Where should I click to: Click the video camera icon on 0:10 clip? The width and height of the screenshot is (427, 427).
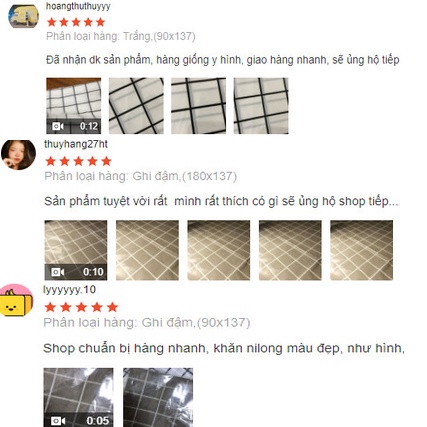click(x=57, y=272)
